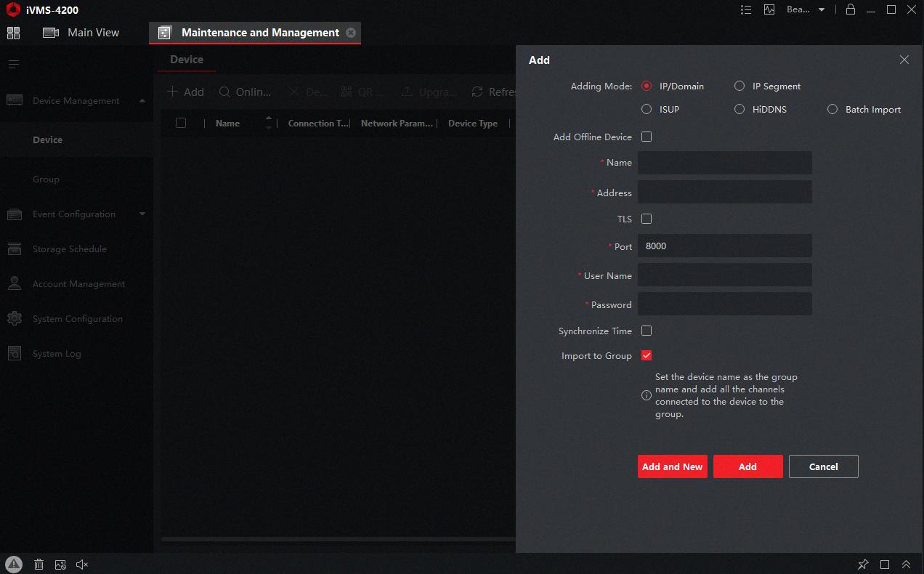Open System Log in the sidebar
924x574 pixels.
(x=57, y=354)
